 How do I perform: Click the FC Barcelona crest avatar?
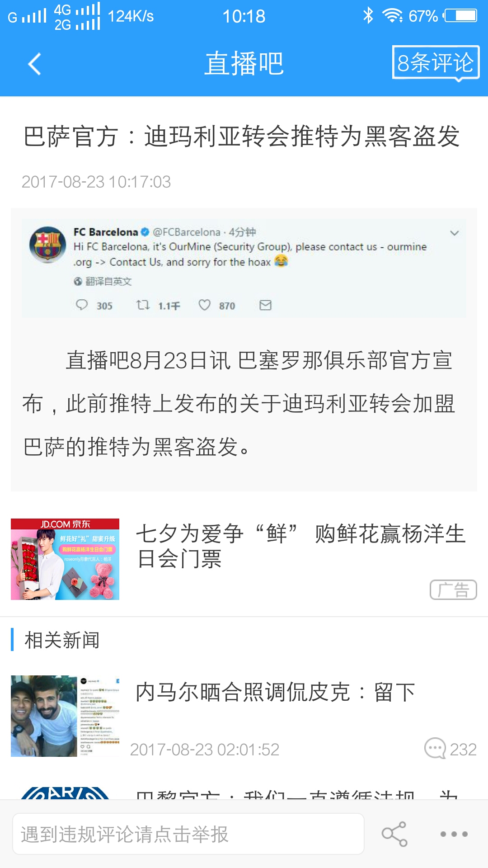[x=47, y=245]
